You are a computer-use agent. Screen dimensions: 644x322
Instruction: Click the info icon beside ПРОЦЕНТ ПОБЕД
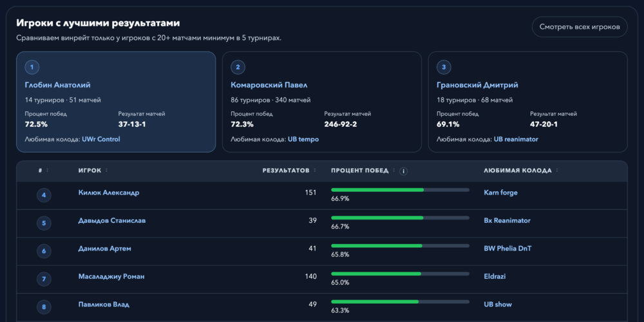coord(403,171)
